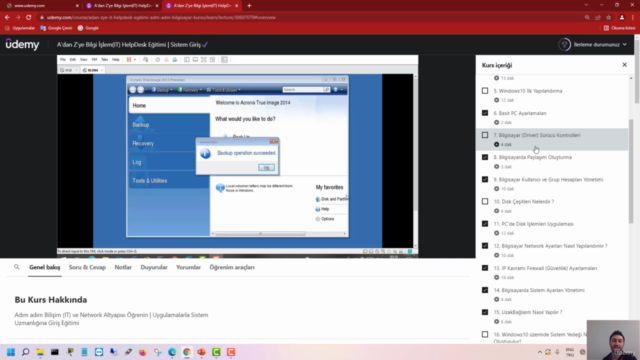Bookmark page with the star icon
This screenshot has width=640, height=360.
[609, 18]
